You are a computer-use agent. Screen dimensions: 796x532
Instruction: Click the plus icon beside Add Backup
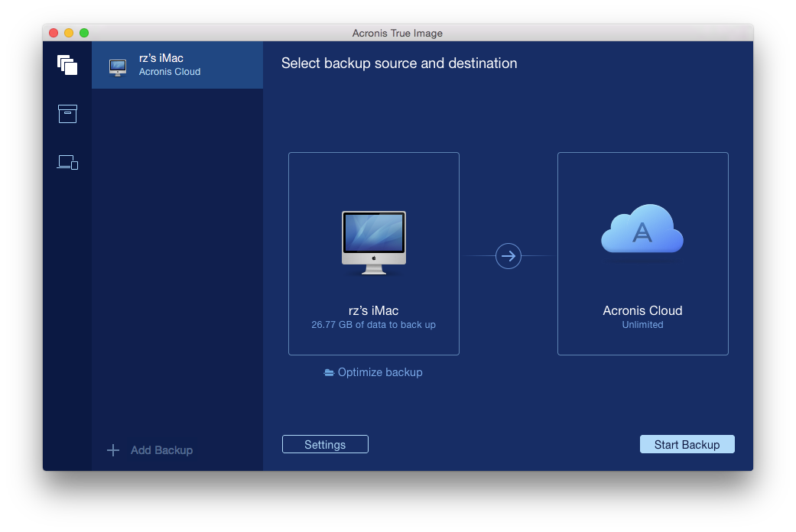tap(113, 450)
